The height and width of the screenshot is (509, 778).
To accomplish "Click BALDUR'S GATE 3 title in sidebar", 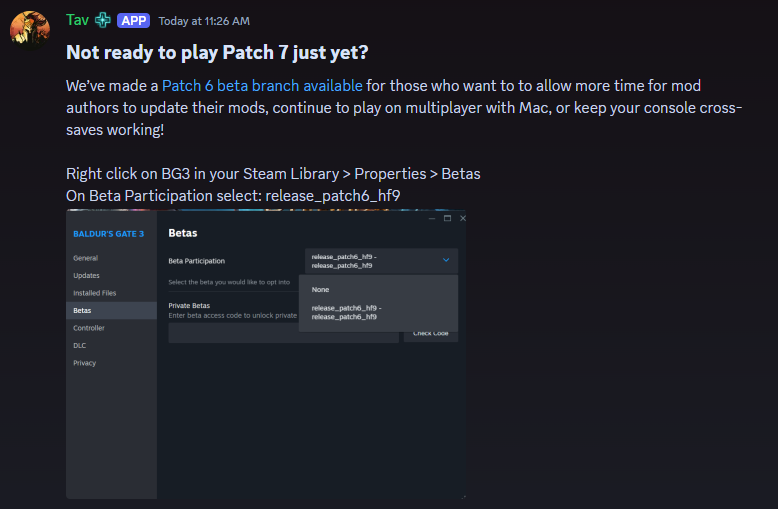I will pyautogui.click(x=108, y=234).
